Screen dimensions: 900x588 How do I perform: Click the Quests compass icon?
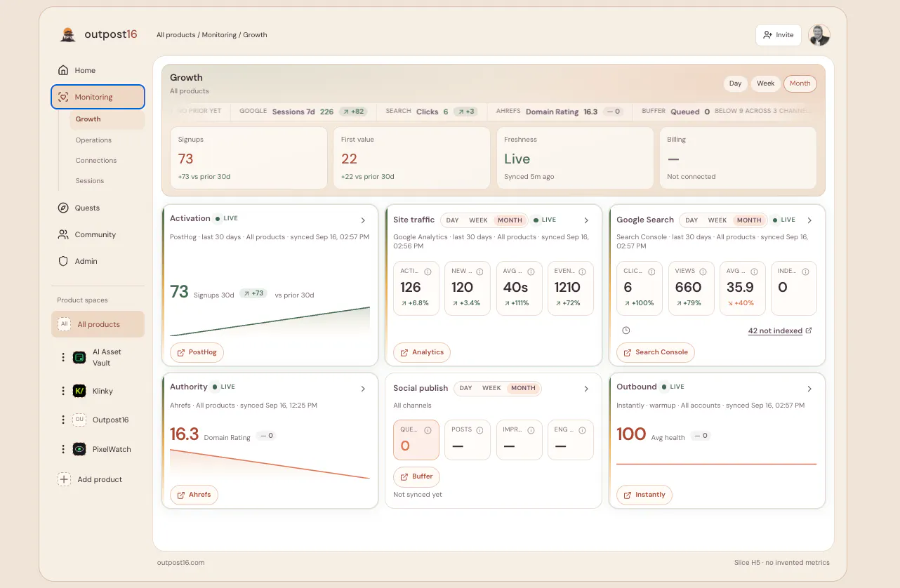63,208
